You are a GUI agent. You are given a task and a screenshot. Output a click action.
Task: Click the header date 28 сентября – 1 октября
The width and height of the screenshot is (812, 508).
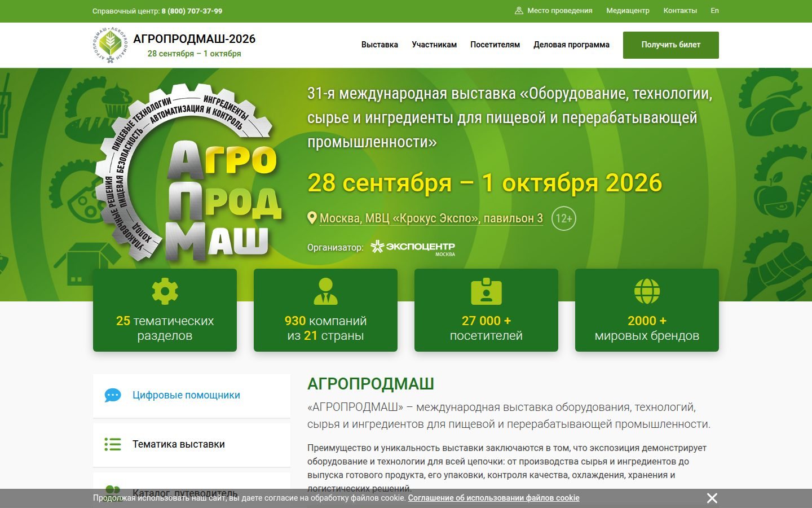[195, 54]
